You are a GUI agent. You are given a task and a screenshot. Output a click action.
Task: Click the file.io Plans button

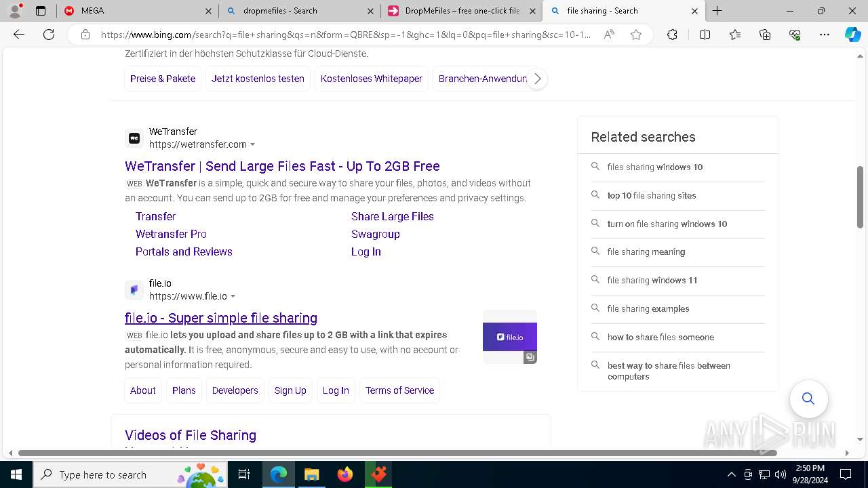(184, 390)
